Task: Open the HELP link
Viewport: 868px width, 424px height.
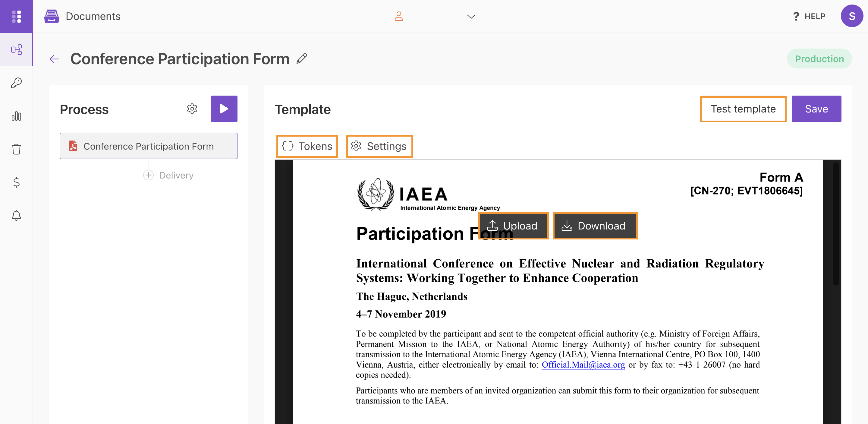Action: (809, 16)
